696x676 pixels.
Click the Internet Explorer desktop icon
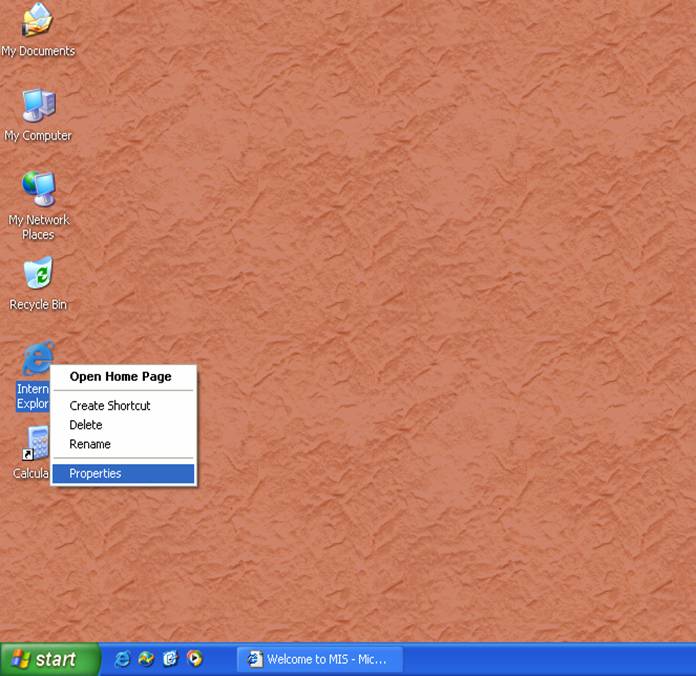click(38, 357)
